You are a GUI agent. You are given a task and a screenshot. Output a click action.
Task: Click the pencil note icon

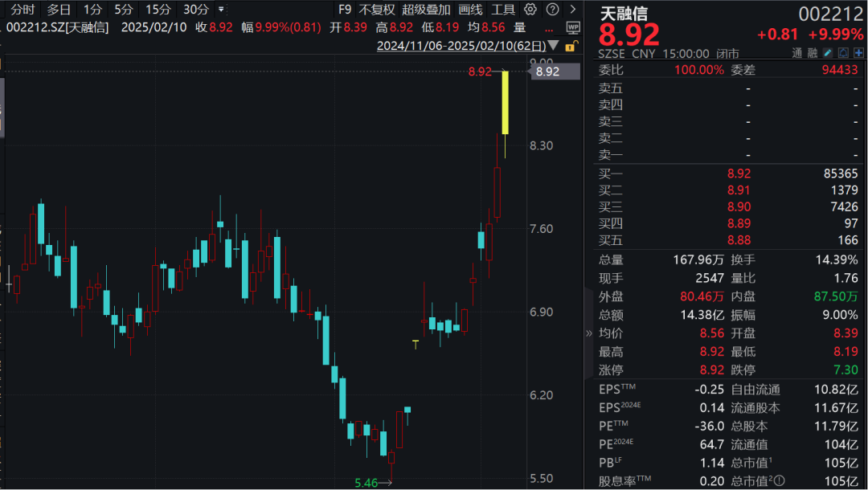[x=828, y=53]
